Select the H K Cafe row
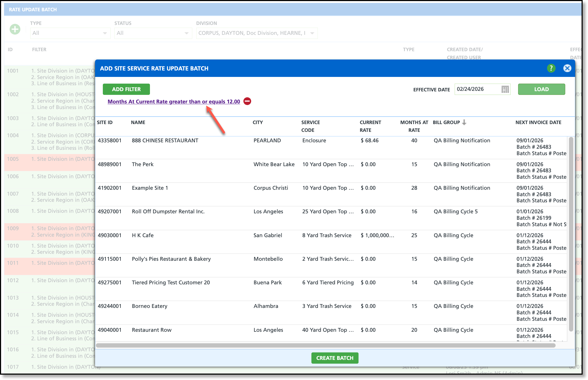 pos(143,235)
